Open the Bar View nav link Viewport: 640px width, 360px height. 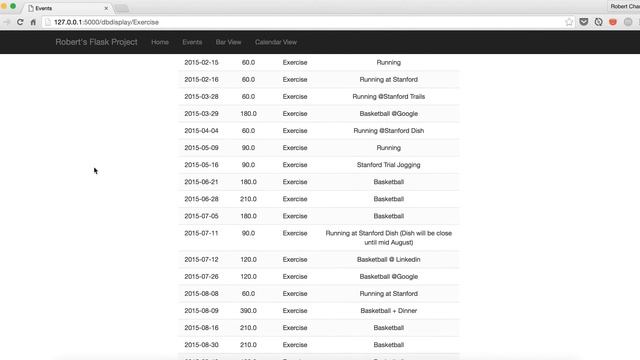(x=228, y=42)
